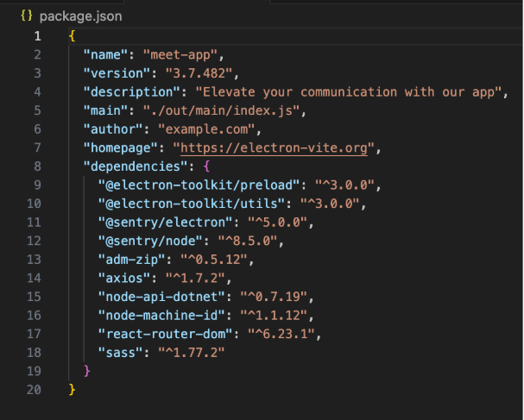The image size is (524, 420).
Task: Click the "Elevate your communication with our app" string
Action: (x=349, y=92)
